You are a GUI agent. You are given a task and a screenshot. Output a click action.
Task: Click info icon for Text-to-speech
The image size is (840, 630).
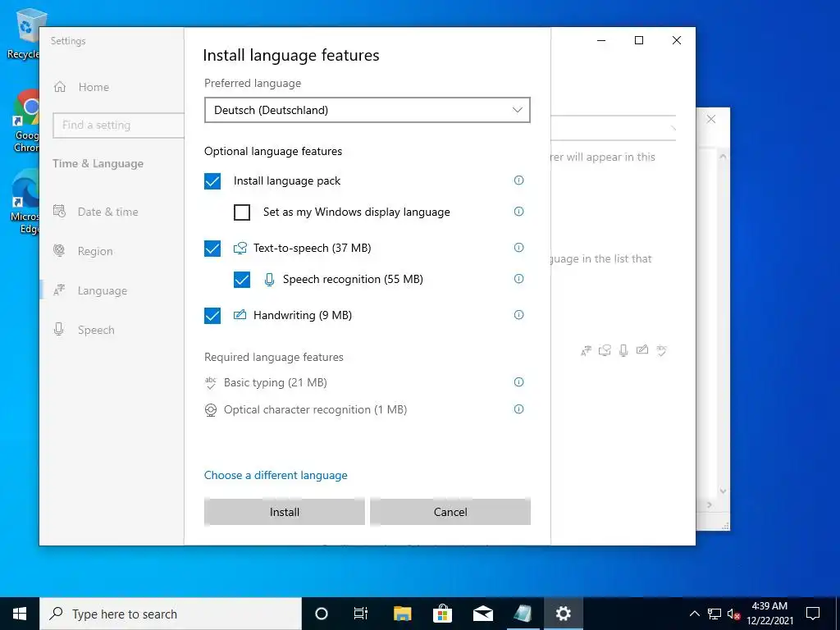518,248
